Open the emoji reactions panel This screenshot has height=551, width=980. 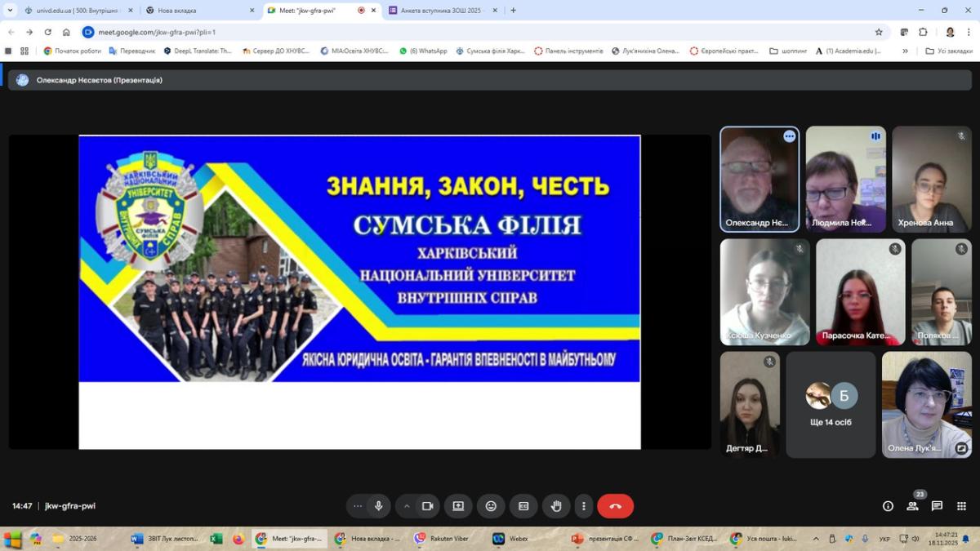(491, 506)
